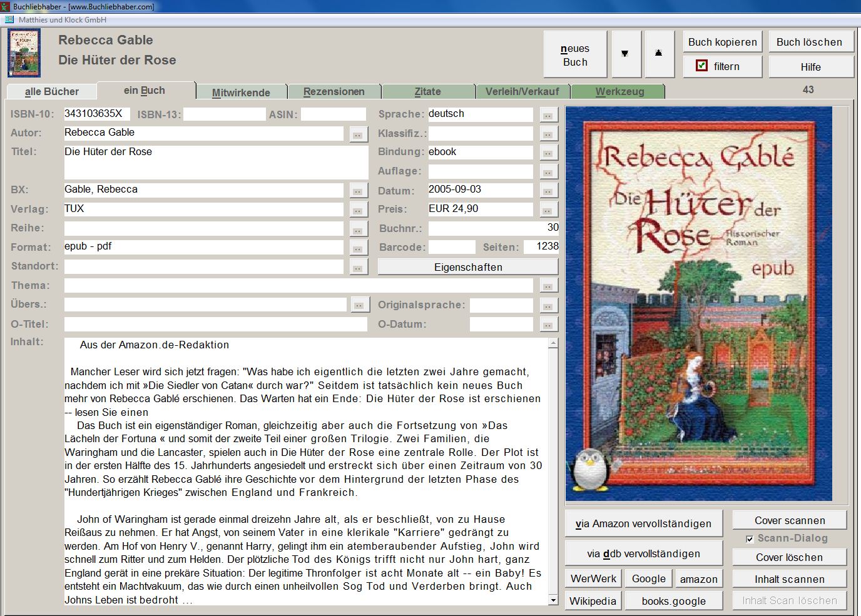861x616 pixels.
Task: Open the Thema field picker button
Action: point(548,286)
